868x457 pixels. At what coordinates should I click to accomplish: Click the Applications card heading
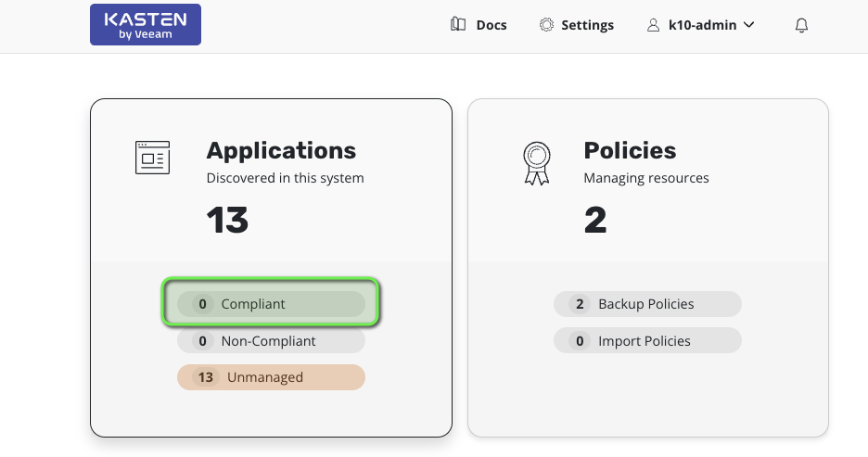pyautogui.click(x=280, y=150)
